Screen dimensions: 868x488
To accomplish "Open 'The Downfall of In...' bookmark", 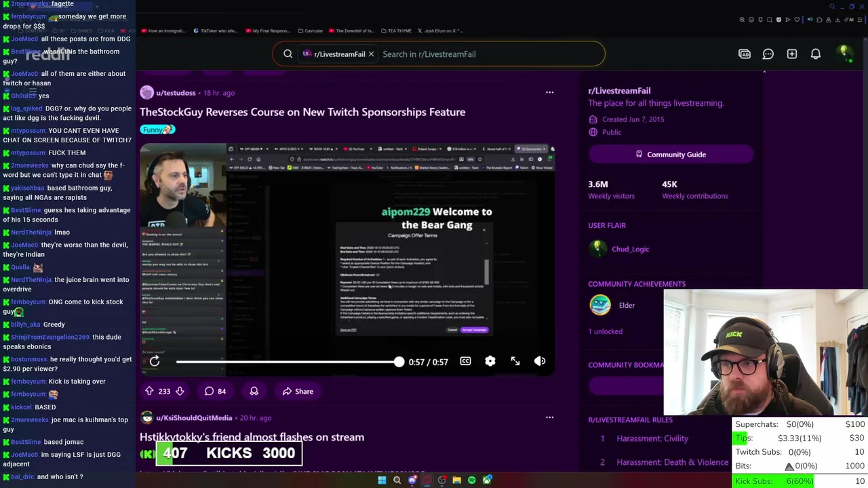I will tap(351, 30).
